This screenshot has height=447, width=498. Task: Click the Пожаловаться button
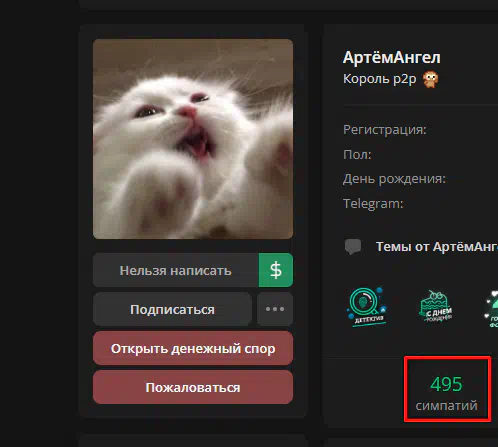193,387
